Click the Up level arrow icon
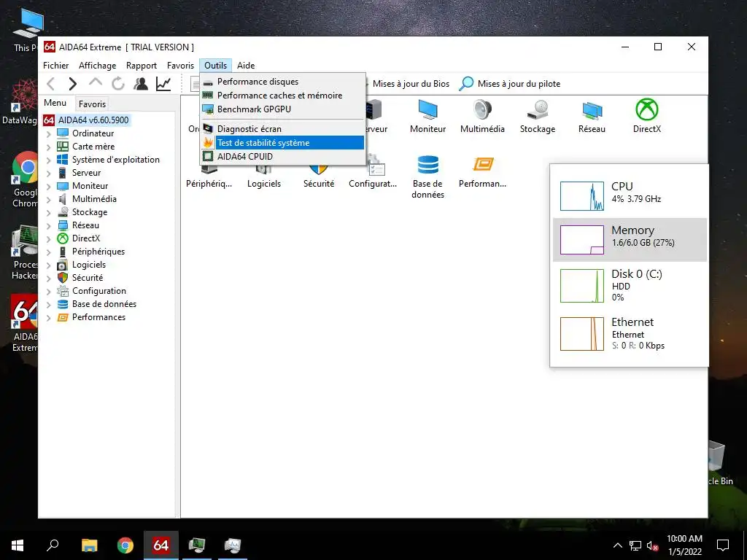Viewport: 747px width, 560px height. pyautogui.click(x=96, y=83)
